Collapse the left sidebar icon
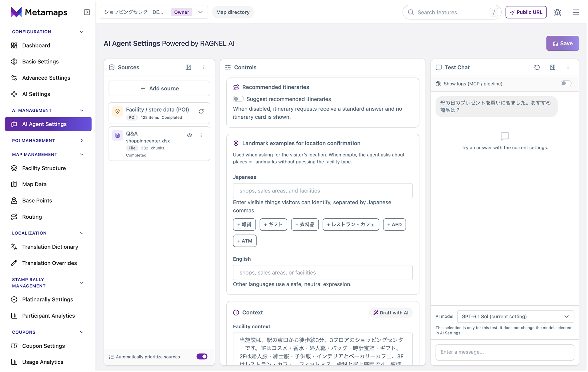This screenshot has height=372, width=588. [87, 12]
